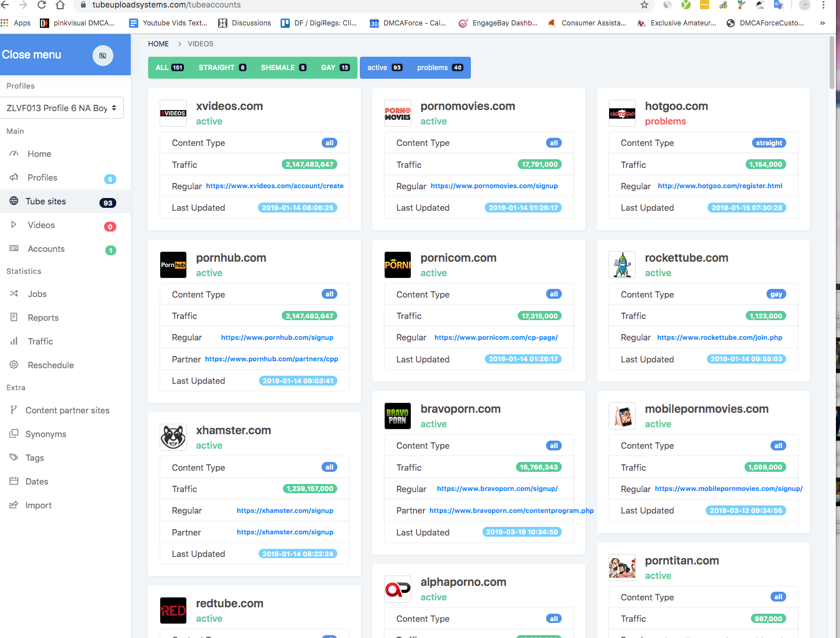
Task: Open pornicom cp-page link
Action: point(496,338)
